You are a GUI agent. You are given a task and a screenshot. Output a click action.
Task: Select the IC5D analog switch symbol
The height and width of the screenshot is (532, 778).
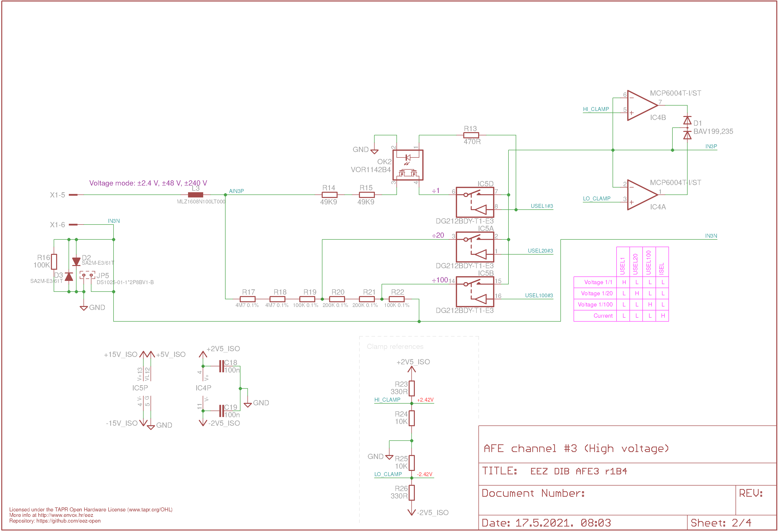pyautogui.click(x=475, y=202)
